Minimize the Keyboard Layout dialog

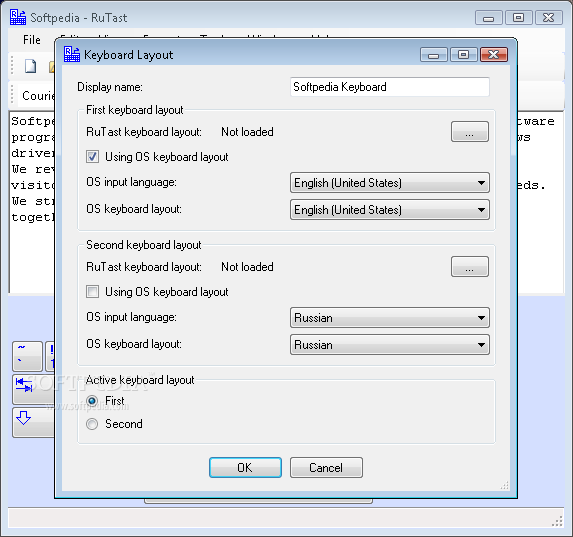pos(434,55)
